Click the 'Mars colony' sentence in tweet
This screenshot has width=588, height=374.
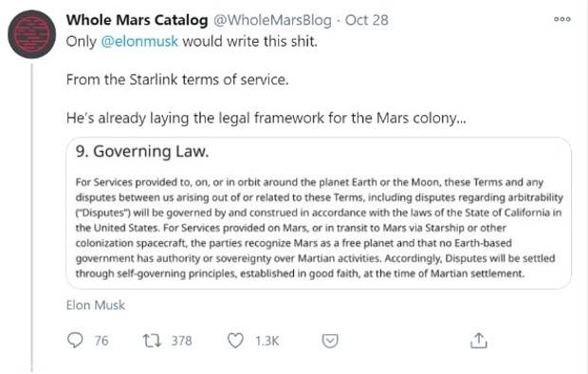pos(266,118)
